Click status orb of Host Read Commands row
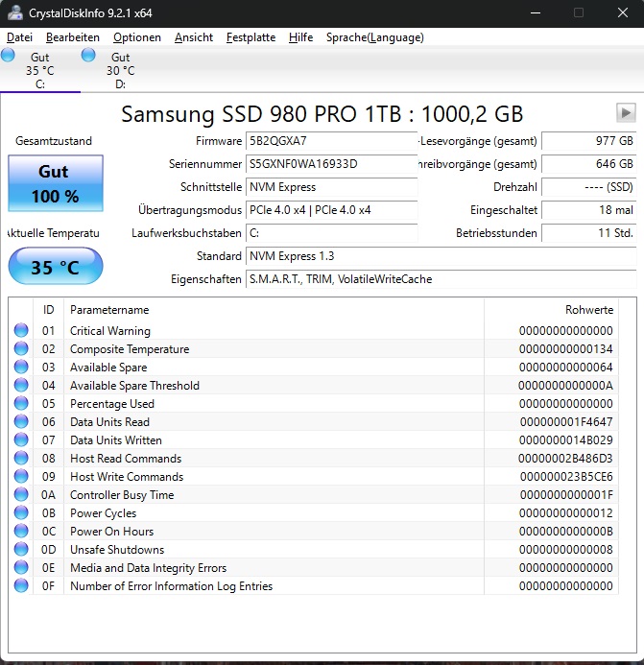644x665 pixels. pyautogui.click(x=21, y=458)
